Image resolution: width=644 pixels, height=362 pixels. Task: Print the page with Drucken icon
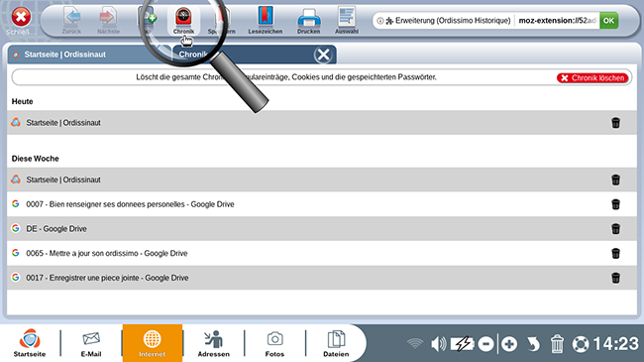click(308, 20)
